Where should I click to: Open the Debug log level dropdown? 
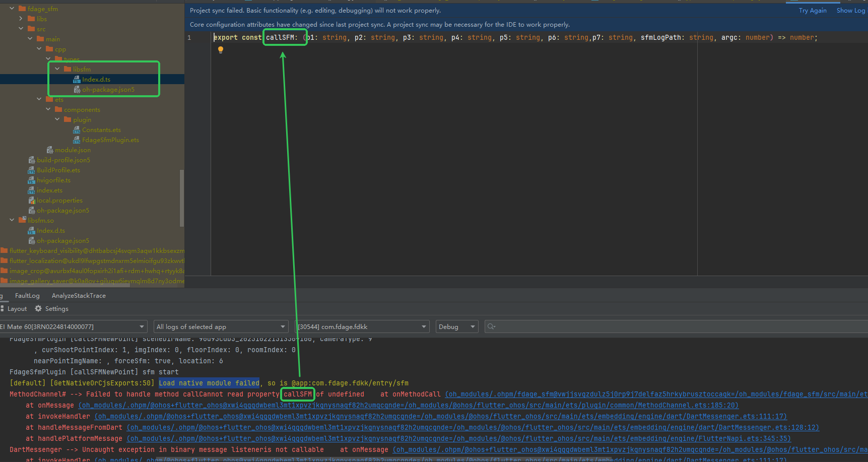(x=473, y=326)
